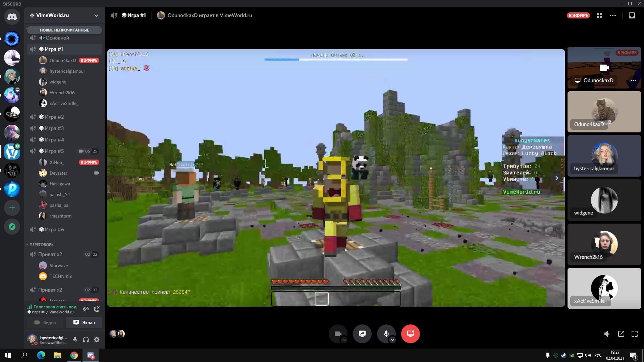Image resolution: width=644 pixels, height=362 pixels.
Task: Expand VimeWorld.ru server menu
Action: [96, 15]
